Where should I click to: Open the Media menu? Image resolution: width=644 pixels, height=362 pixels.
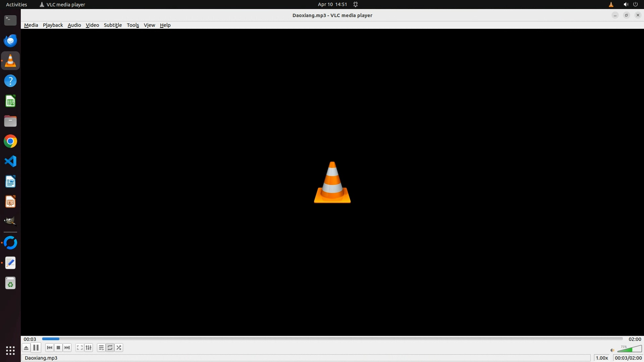(x=31, y=25)
